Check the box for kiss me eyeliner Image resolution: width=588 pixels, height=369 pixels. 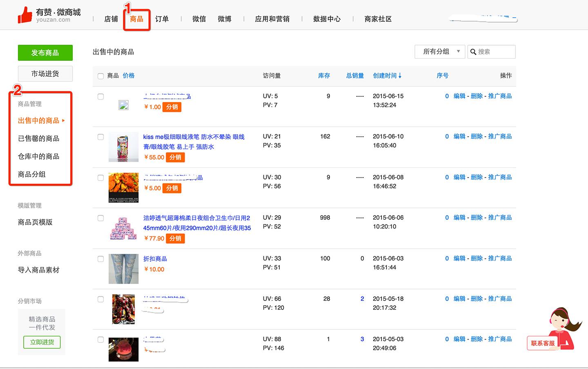(100, 137)
